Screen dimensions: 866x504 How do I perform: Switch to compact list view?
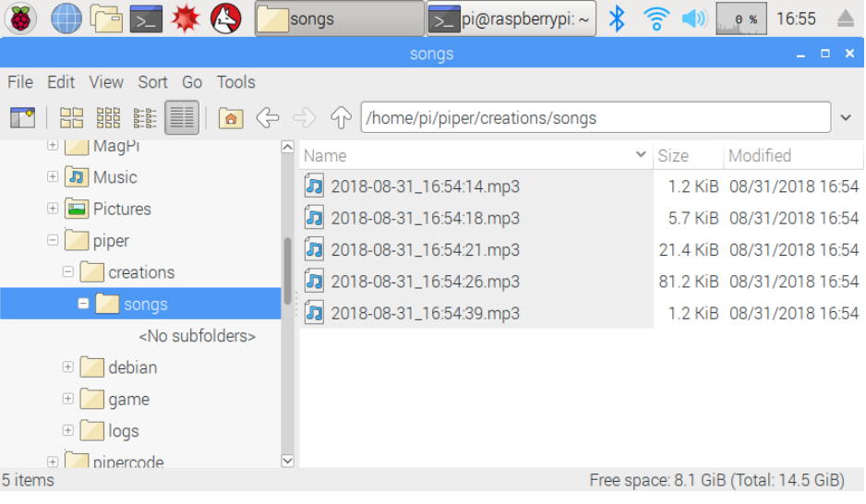[x=145, y=117]
